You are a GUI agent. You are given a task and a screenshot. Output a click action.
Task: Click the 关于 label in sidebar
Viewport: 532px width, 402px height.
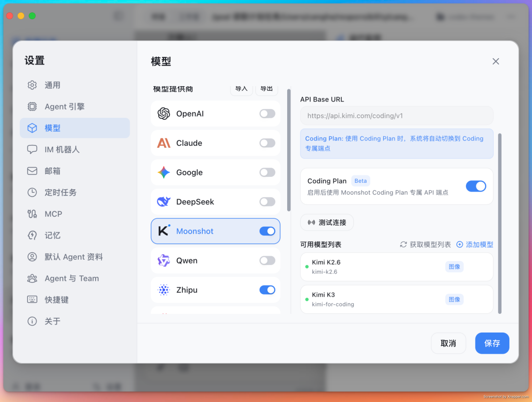(53, 321)
